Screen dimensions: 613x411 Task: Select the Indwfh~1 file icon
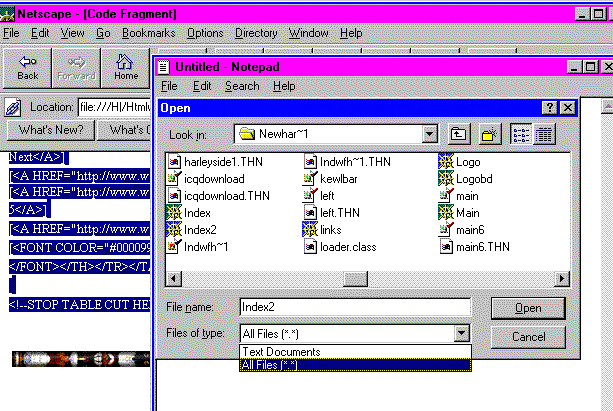tap(174, 247)
